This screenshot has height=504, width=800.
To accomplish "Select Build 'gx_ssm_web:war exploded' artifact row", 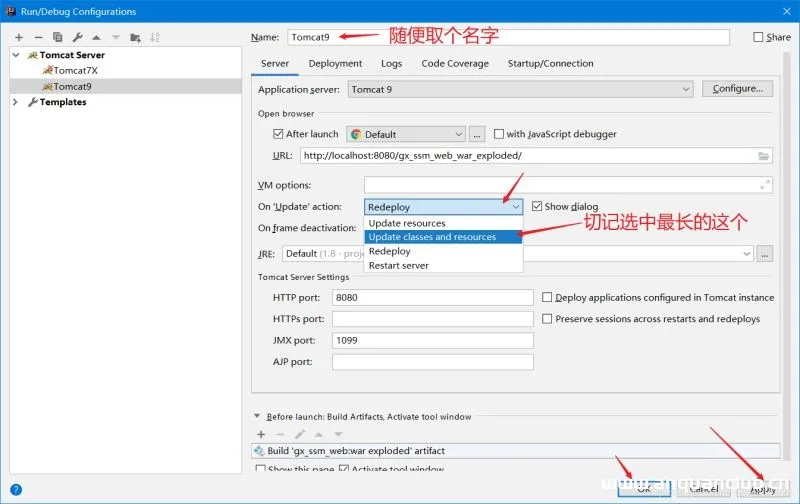I will point(516,451).
